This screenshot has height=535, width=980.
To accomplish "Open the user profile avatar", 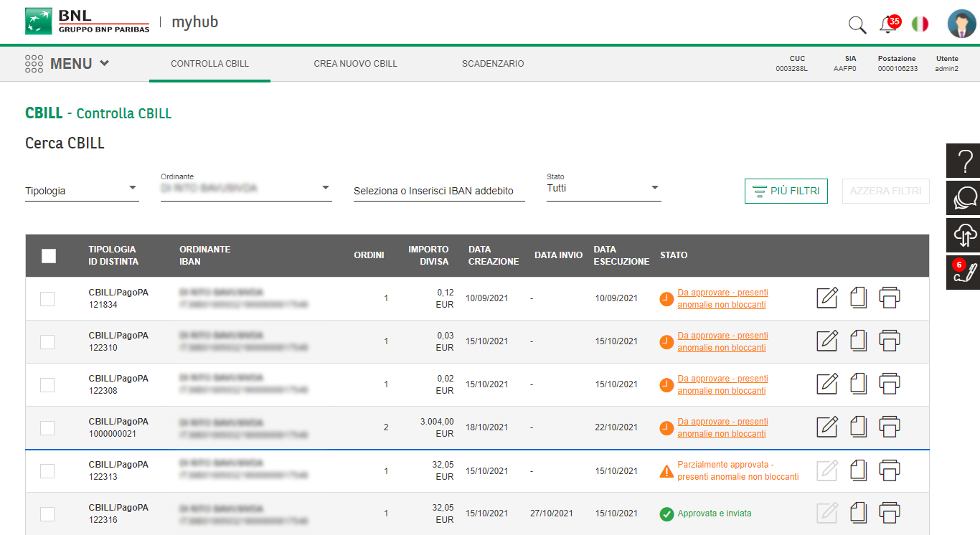I will coord(961,24).
